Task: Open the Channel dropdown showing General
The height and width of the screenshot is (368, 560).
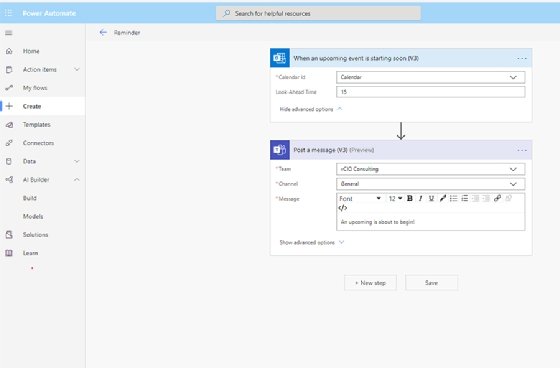Action: point(430,184)
